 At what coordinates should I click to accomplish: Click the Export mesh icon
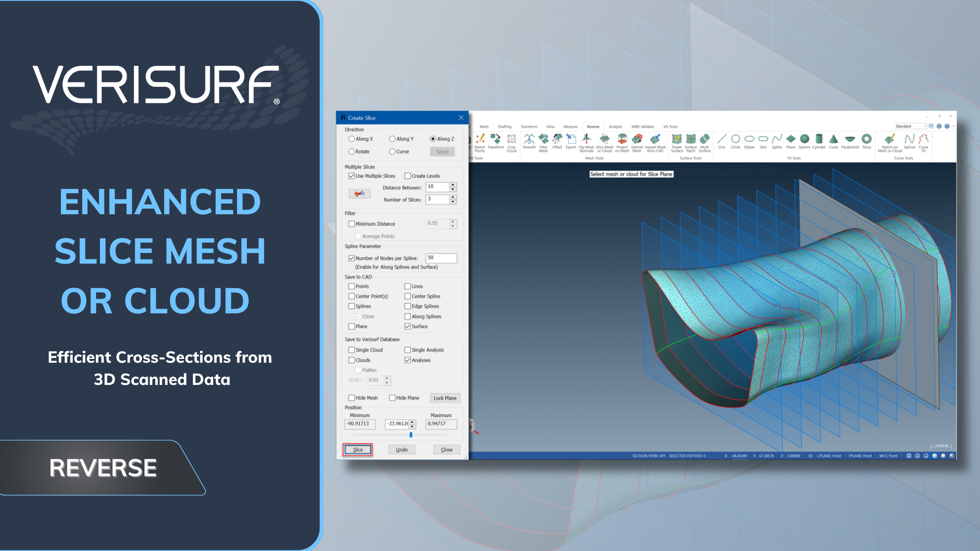571,141
